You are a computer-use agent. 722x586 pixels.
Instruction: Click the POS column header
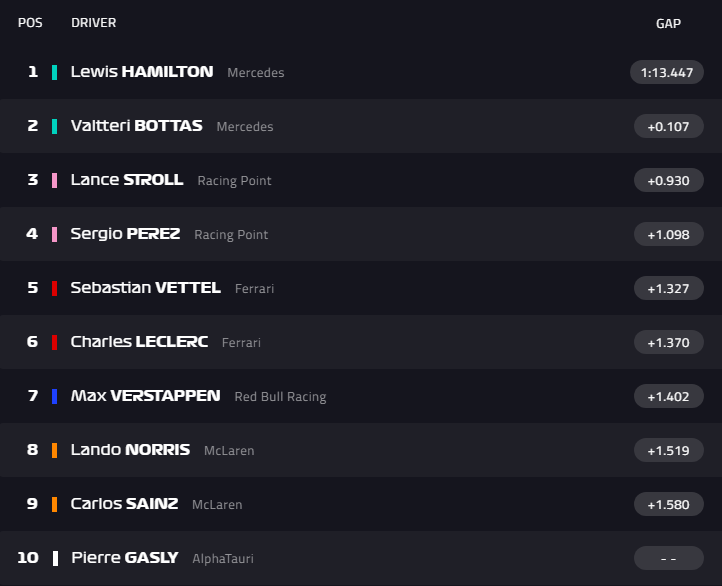pos(30,23)
